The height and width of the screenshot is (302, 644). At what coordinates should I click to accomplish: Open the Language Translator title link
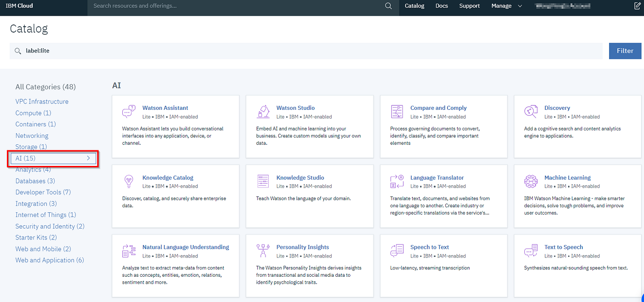(x=437, y=177)
